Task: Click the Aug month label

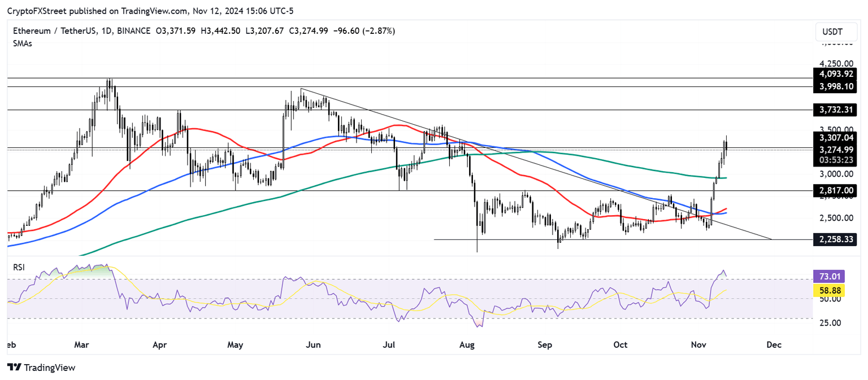Action: pyautogui.click(x=467, y=344)
